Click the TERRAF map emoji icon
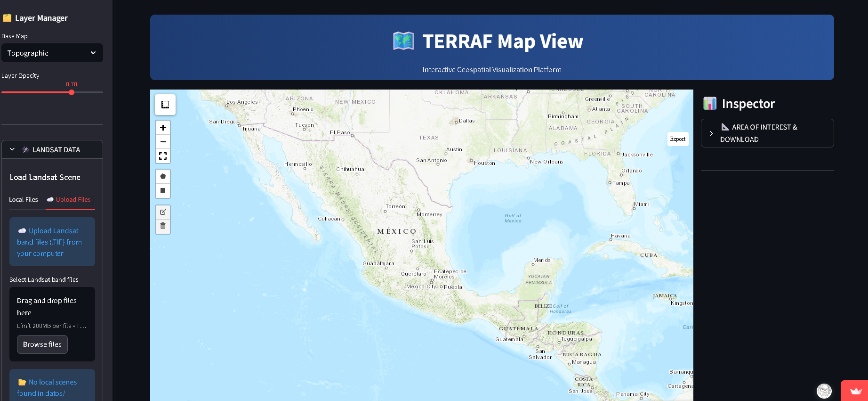 (403, 41)
